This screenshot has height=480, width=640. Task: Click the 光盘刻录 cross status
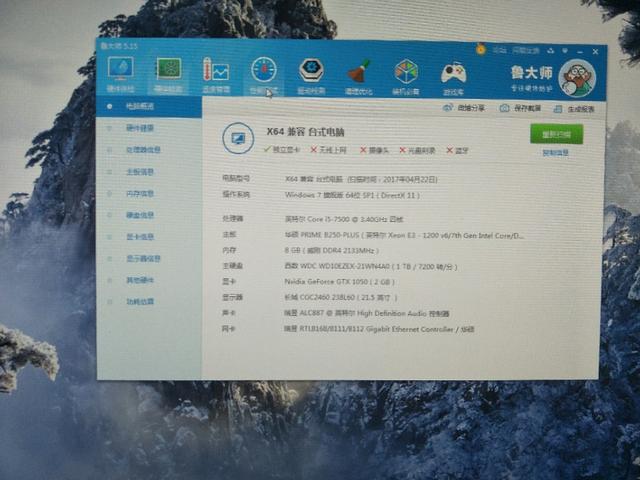417,151
